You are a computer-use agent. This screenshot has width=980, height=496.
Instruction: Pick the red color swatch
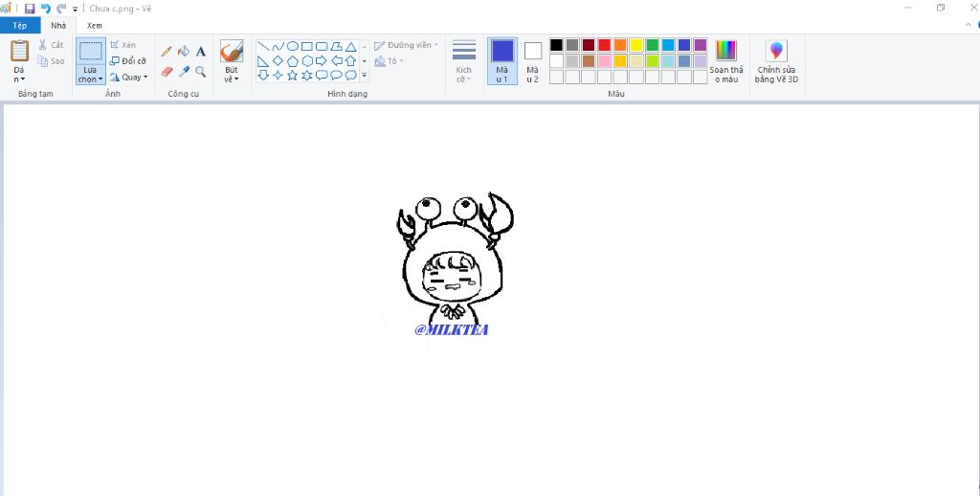pyautogui.click(x=604, y=45)
